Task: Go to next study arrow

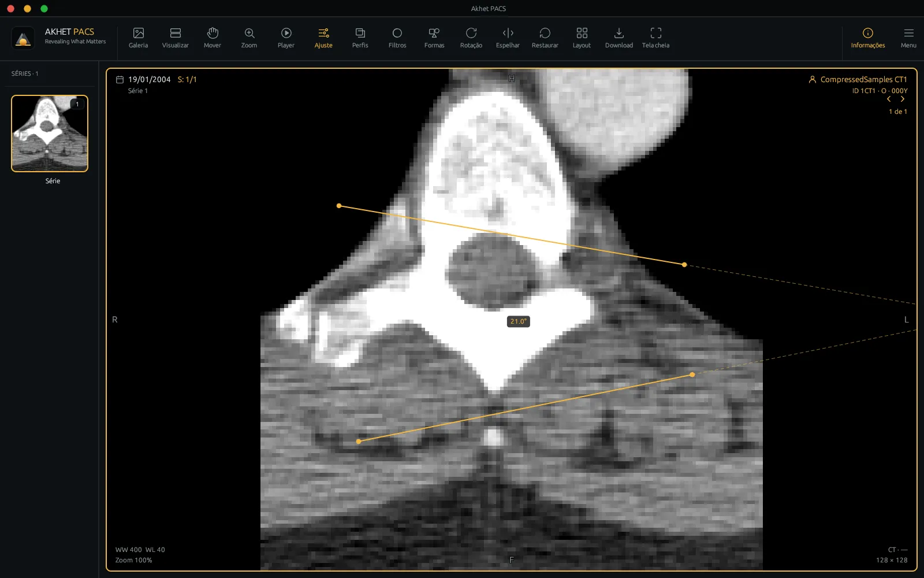Action: (902, 99)
